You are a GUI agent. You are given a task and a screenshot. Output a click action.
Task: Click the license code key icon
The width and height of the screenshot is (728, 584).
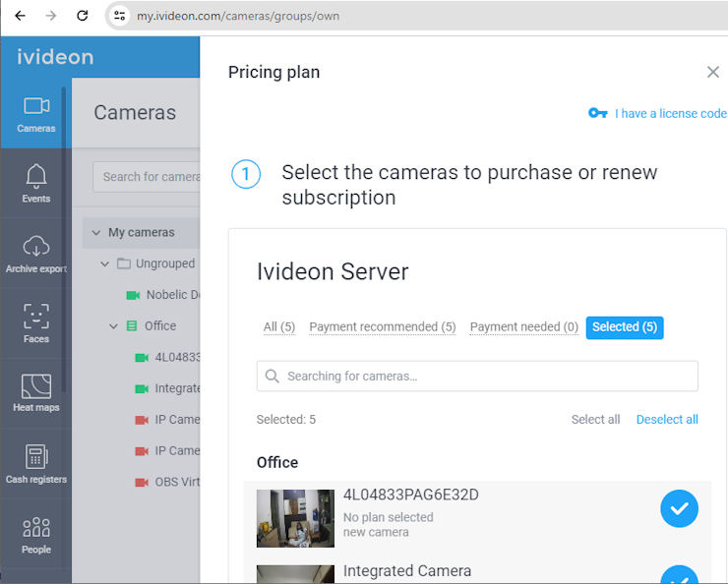point(597,113)
